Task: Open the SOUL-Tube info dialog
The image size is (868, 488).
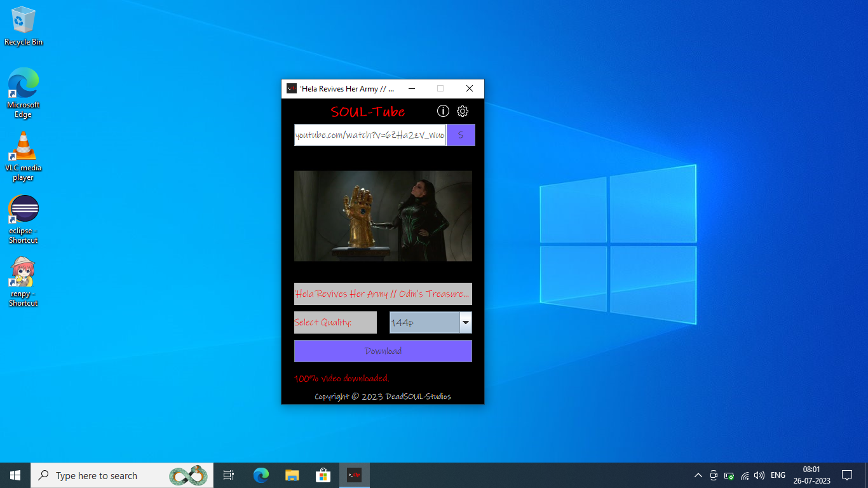Action: click(x=443, y=111)
